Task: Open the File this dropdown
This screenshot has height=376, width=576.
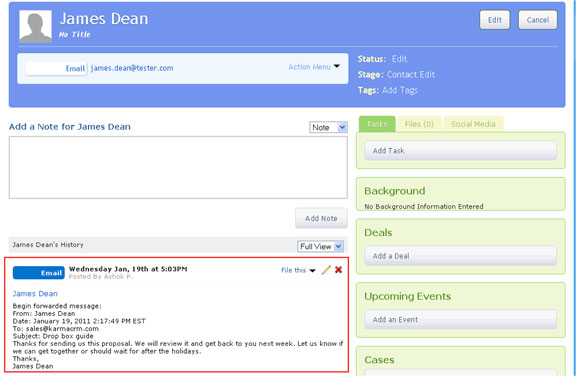Action: point(298,271)
